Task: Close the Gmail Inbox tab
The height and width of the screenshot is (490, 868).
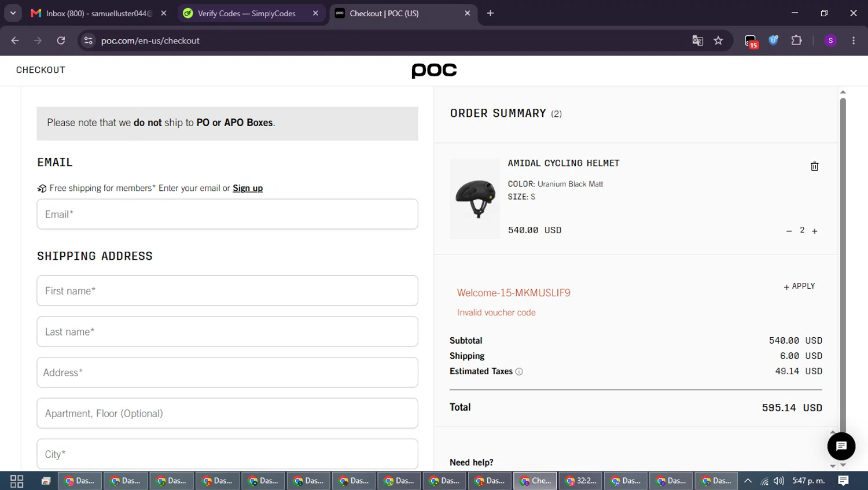Action: point(164,13)
